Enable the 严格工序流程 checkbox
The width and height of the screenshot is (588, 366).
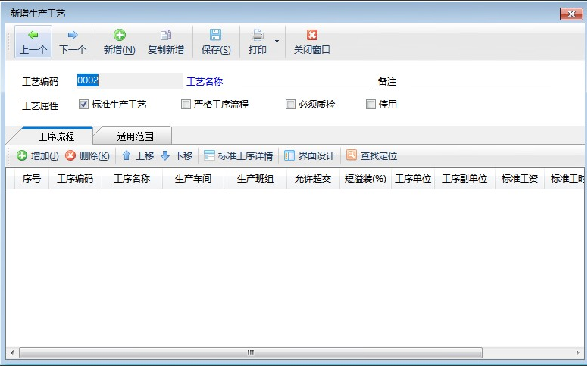(x=186, y=105)
